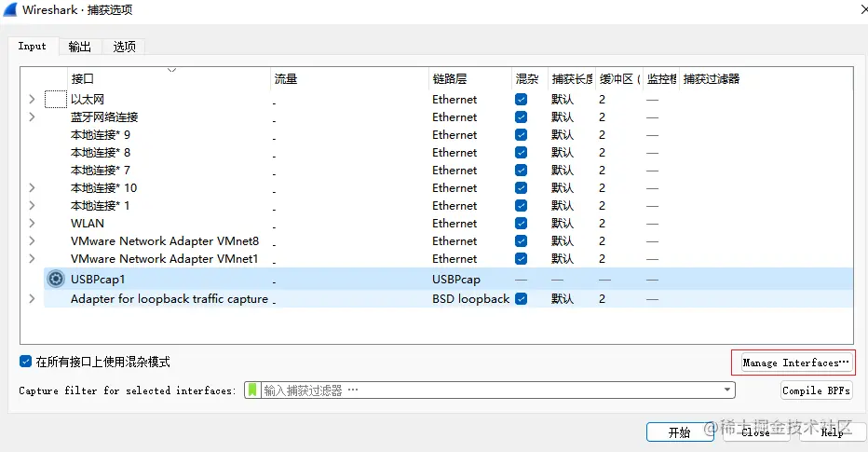Toggle promiscuous checkbox for VMnet1 adapter
Image resolution: width=868 pixels, height=452 pixels.
(x=521, y=259)
